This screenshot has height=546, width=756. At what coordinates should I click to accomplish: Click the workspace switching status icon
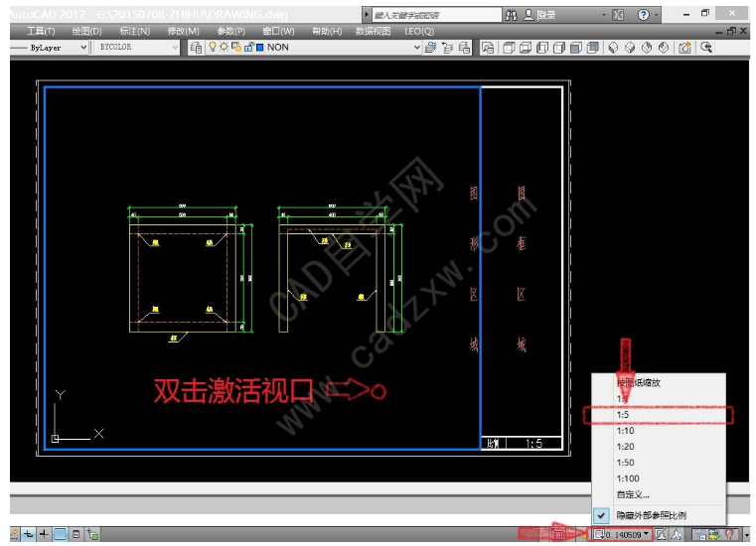click(699, 534)
